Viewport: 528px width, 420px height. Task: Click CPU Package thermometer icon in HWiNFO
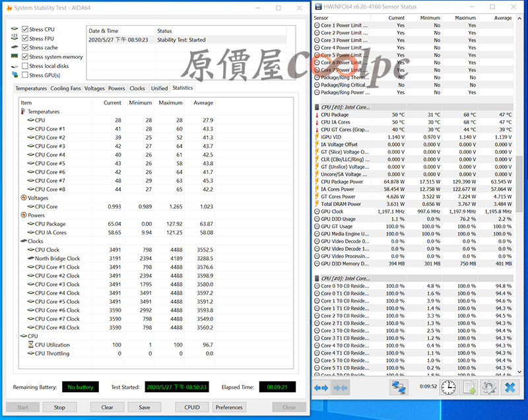coord(317,115)
